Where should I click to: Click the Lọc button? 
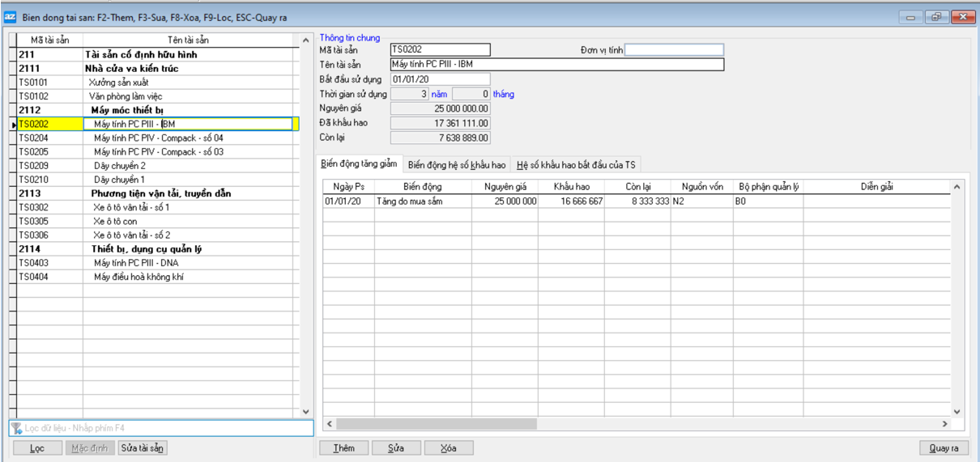pos(37,448)
